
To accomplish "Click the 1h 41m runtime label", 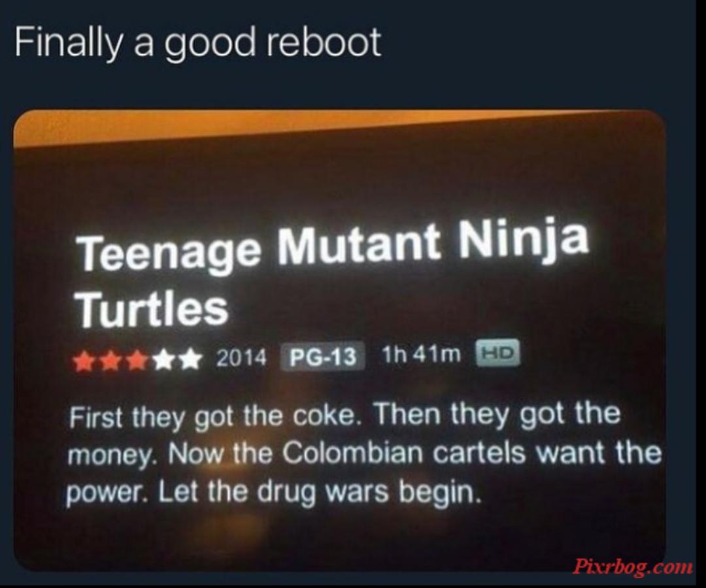I will coord(422,355).
